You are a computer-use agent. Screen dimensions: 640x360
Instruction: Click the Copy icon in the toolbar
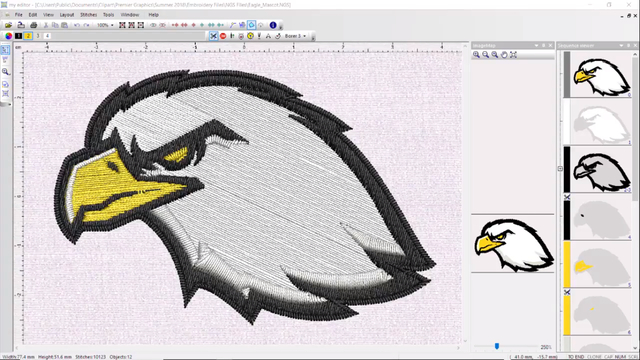55,25
